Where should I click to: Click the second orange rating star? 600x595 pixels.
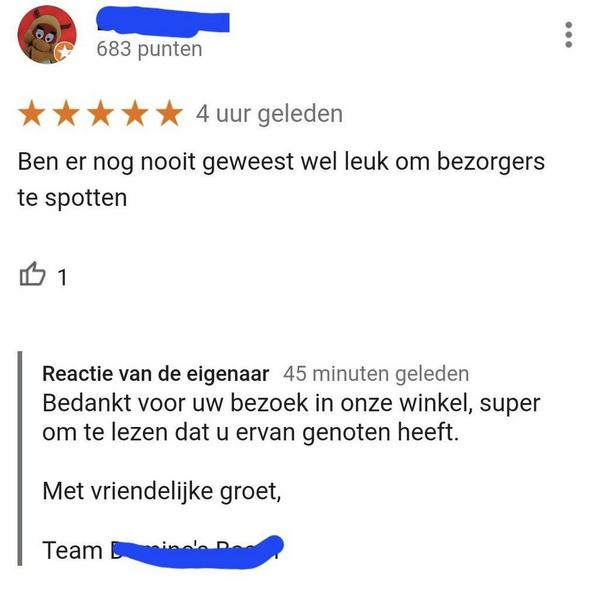[x=66, y=113]
